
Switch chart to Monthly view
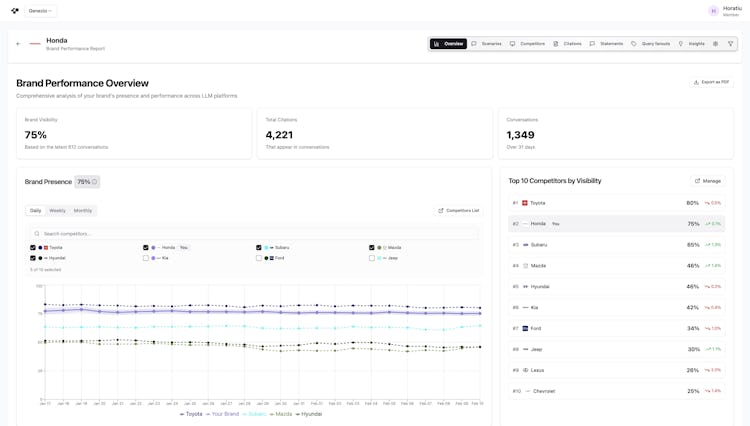(x=83, y=210)
